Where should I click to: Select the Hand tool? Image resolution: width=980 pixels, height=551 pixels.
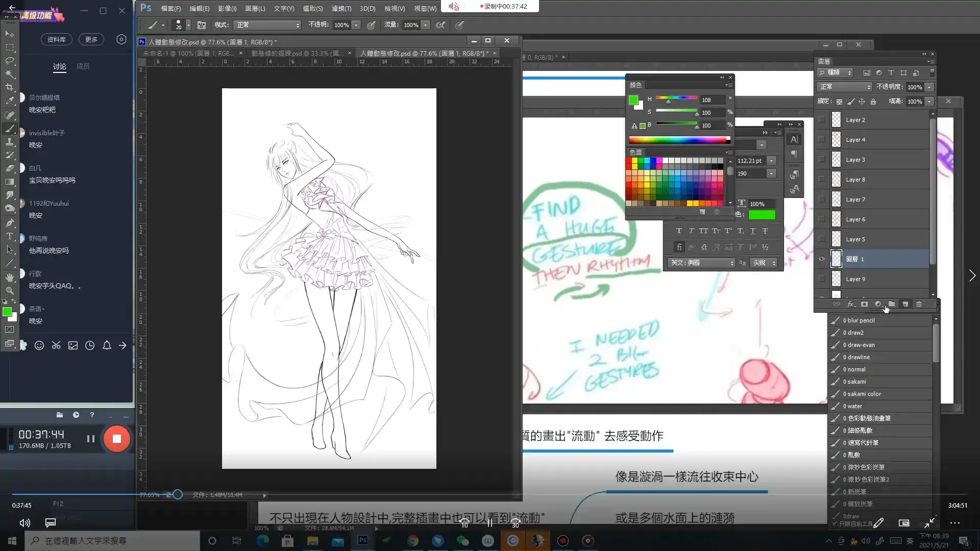10,277
